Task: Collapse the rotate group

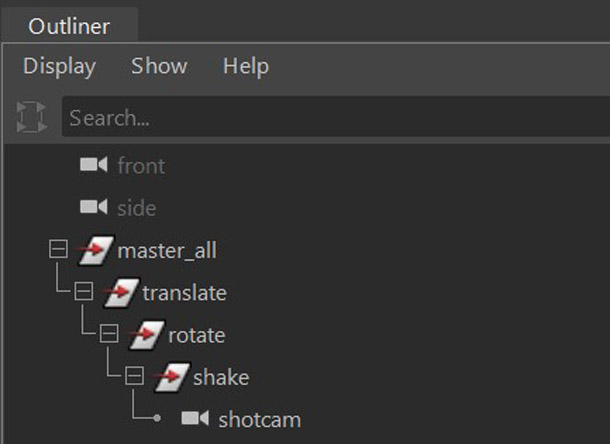Action: coord(109,335)
